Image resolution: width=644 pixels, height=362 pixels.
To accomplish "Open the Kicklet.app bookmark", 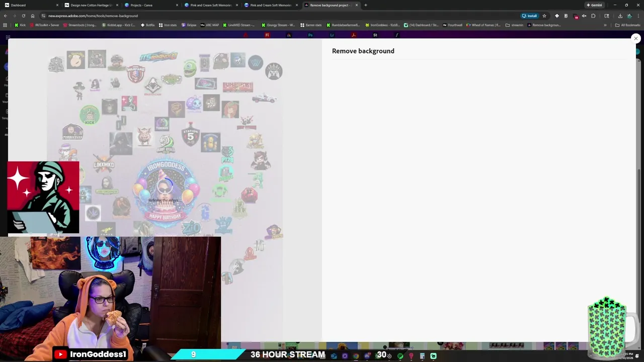I will click(x=119, y=25).
